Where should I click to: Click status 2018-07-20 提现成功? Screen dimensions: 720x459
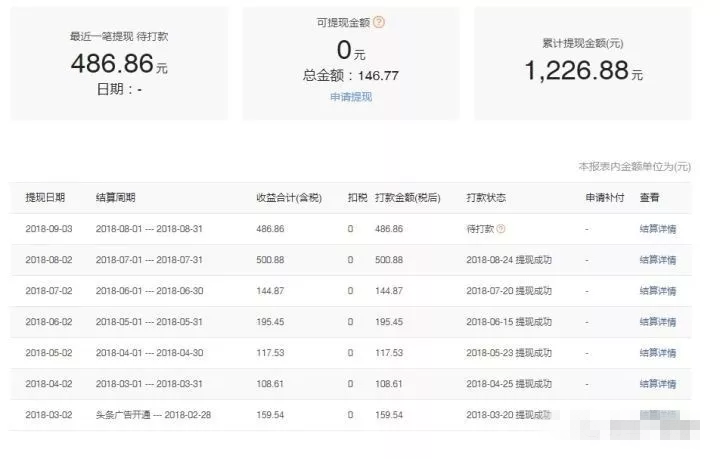pos(509,291)
